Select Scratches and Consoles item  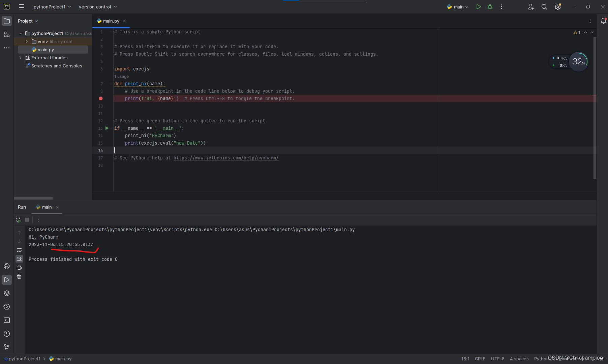[54, 66]
